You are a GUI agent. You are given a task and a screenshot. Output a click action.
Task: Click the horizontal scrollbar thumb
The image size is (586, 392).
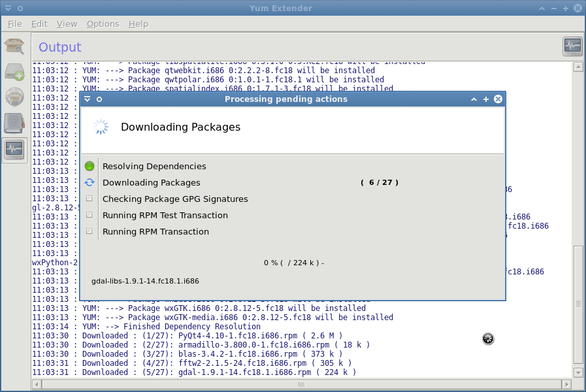click(302, 384)
